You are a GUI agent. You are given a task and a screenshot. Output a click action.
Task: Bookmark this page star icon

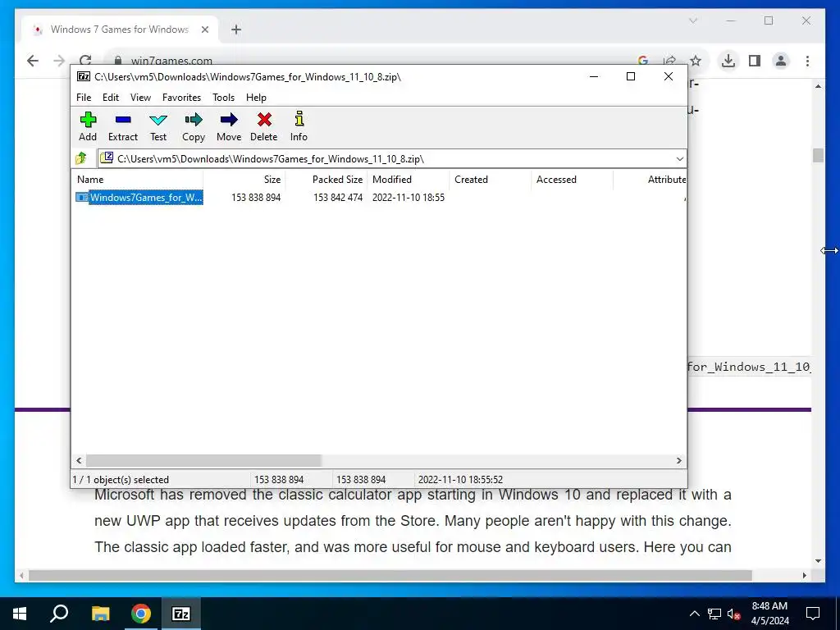click(x=696, y=61)
